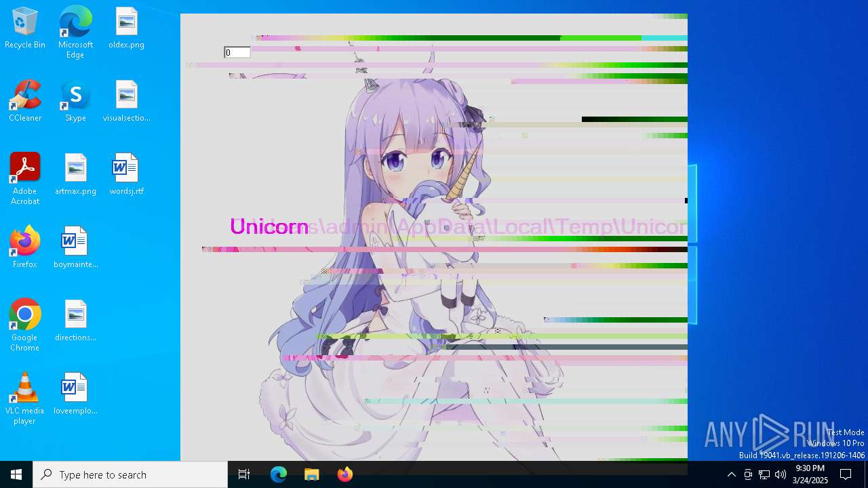Select the artmax.png file icon
The image size is (868, 488).
click(75, 175)
